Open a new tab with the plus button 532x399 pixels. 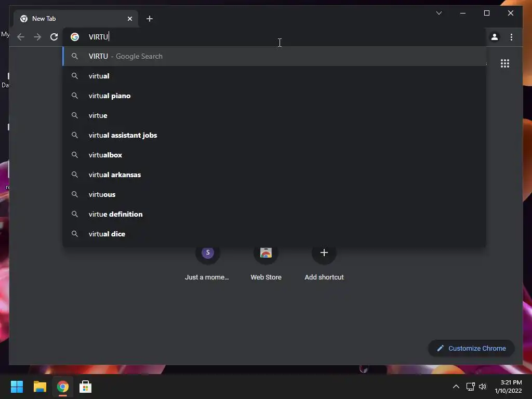(150, 19)
